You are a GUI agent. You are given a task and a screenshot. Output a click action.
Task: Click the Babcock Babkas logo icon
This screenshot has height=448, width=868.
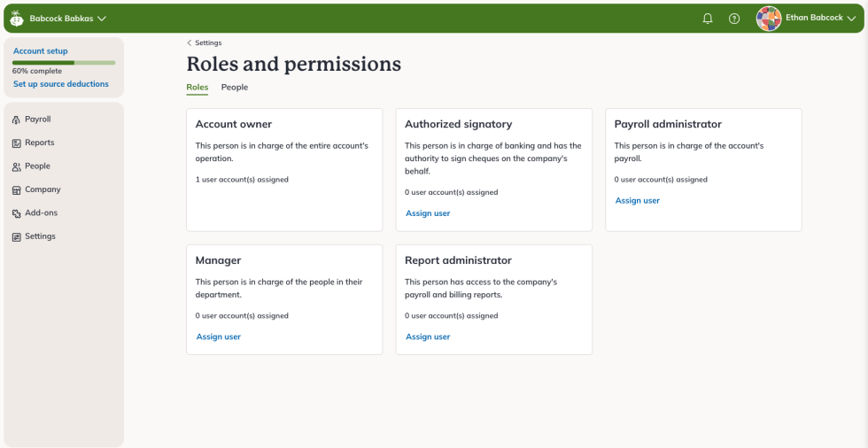coord(17,19)
